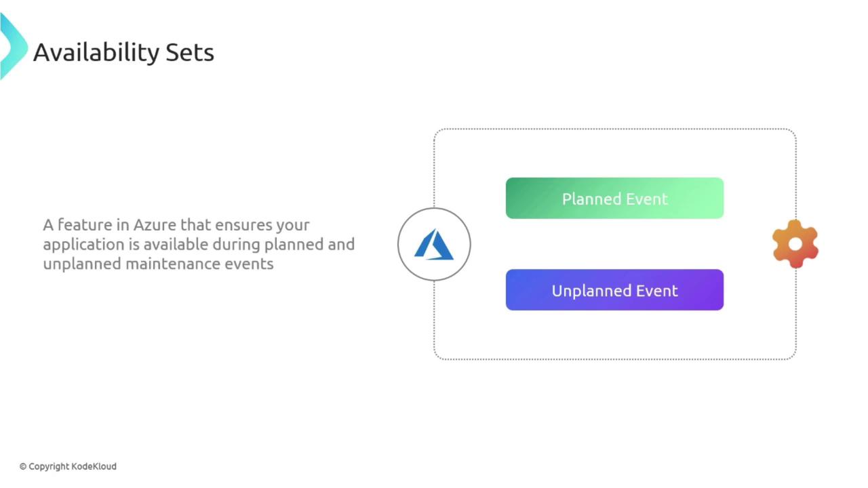Click the orange gear icon

click(x=795, y=244)
